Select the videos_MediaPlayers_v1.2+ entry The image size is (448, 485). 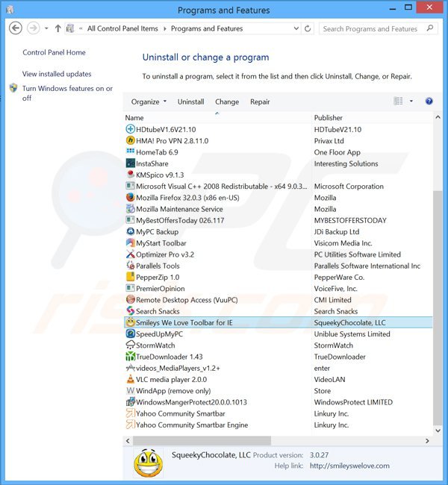tap(278, 368)
